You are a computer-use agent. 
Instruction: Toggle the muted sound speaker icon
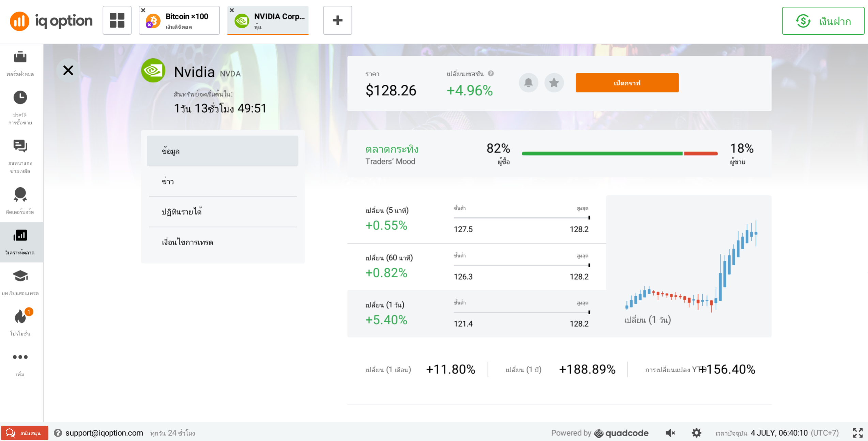coord(670,433)
